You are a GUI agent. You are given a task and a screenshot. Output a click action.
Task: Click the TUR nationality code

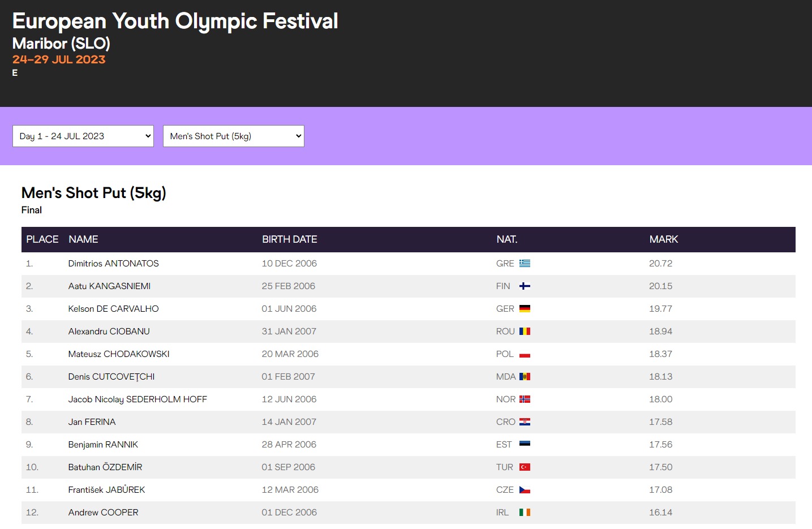505,467
